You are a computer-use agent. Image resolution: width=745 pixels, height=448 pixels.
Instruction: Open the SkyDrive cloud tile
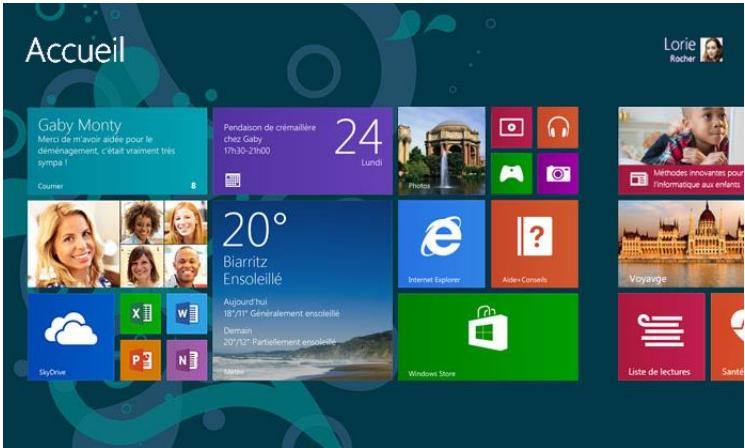coord(71,337)
